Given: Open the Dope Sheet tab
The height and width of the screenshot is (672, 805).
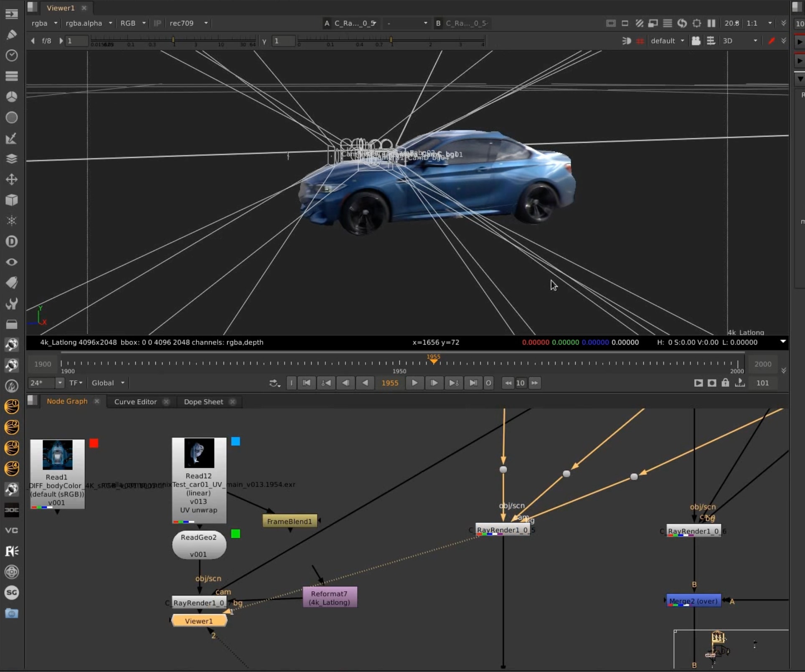Looking at the screenshot, I should pos(203,402).
